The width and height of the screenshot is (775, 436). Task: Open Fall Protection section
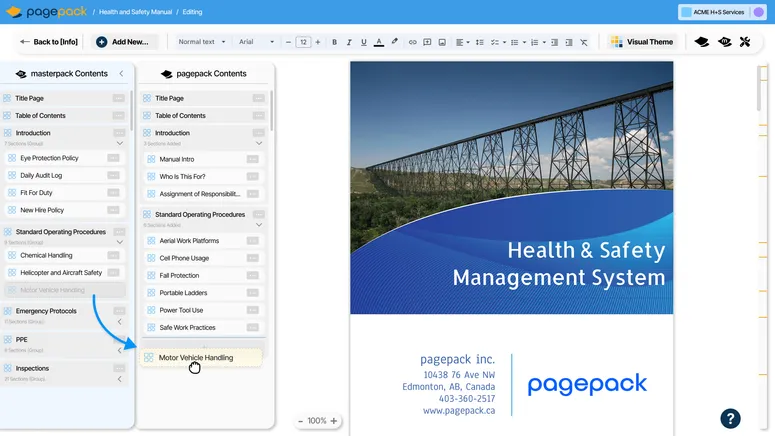coord(204,275)
